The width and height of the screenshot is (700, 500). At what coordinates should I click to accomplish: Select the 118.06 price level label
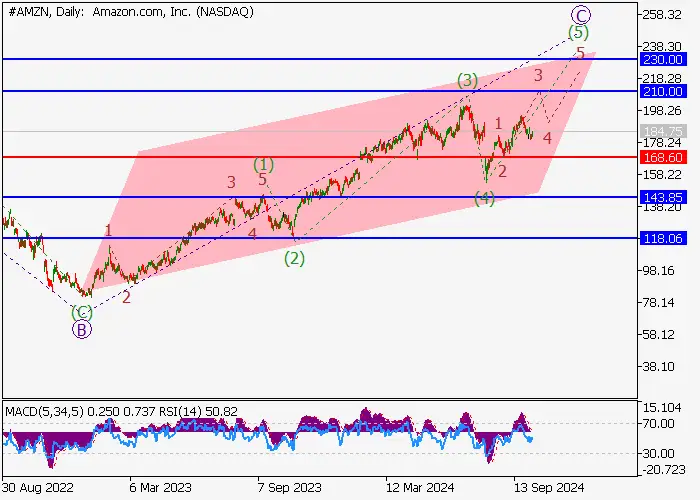pyautogui.click(x=662, y=238)
